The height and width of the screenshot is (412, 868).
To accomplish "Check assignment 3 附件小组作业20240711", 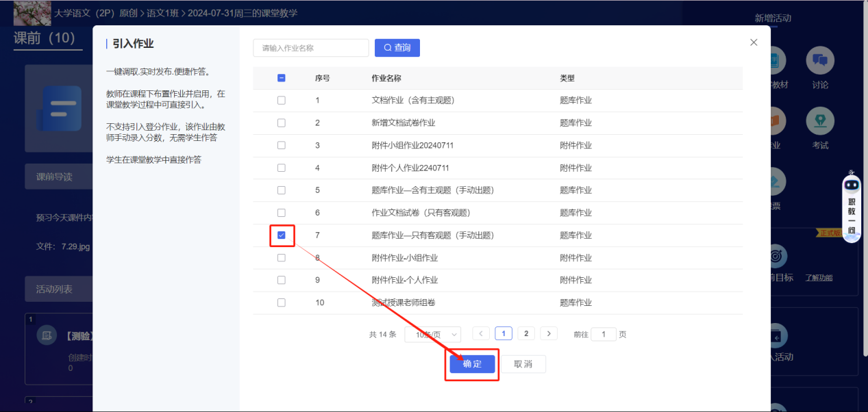I will point(282,144).
